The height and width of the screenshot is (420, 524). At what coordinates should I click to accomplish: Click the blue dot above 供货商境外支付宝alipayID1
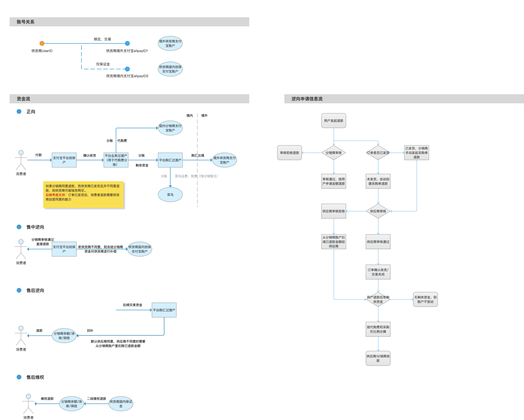click(127, 43)
